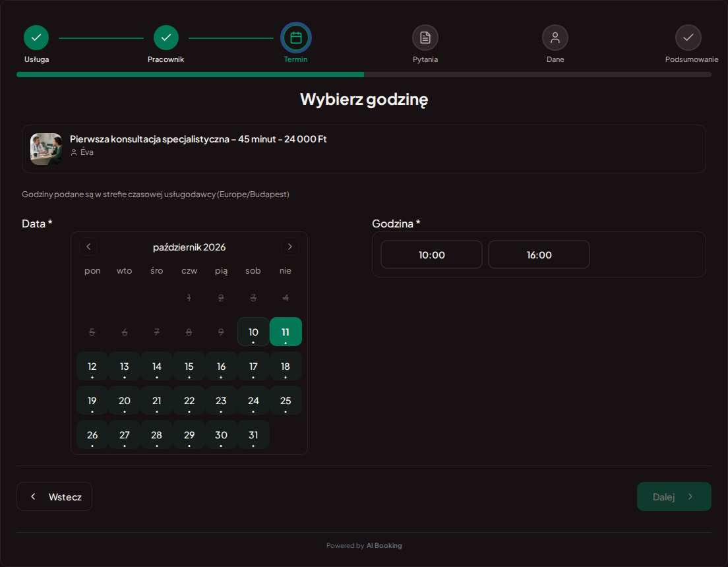The image size is (728, 567).
Task: Select the Termin calendar step icon
Action: coord(295,38)
